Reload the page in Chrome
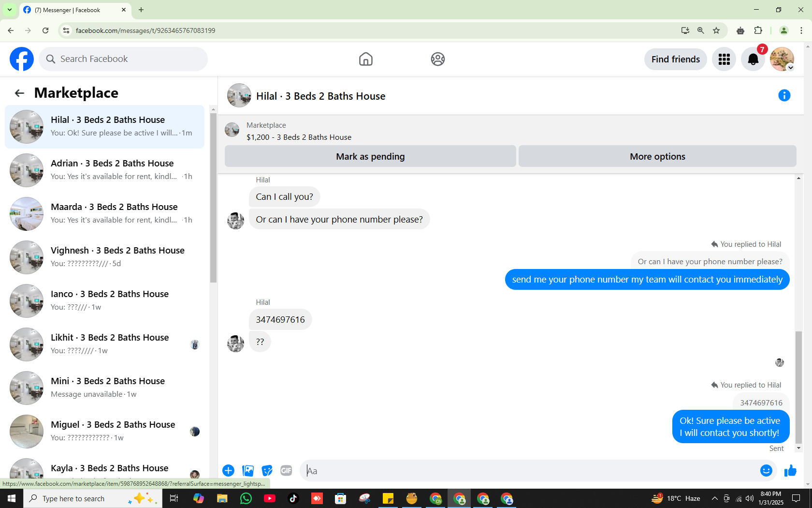The image size is (812, 508). [45, 30]
